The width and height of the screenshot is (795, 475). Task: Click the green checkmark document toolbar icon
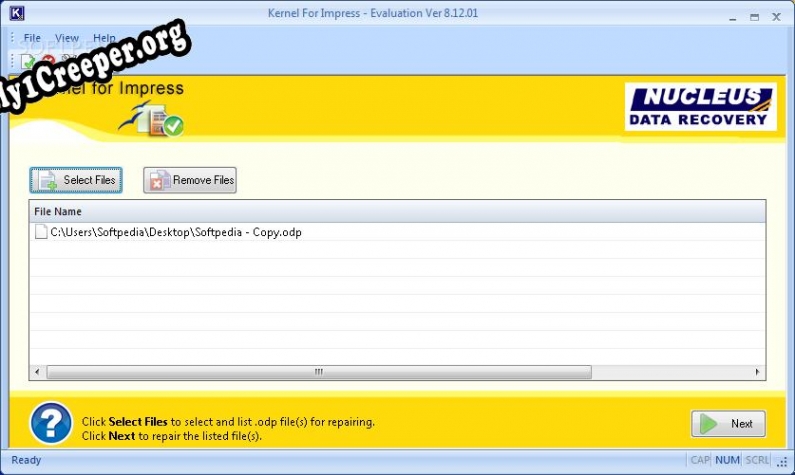pyautogui.click(x=28, y=62)
